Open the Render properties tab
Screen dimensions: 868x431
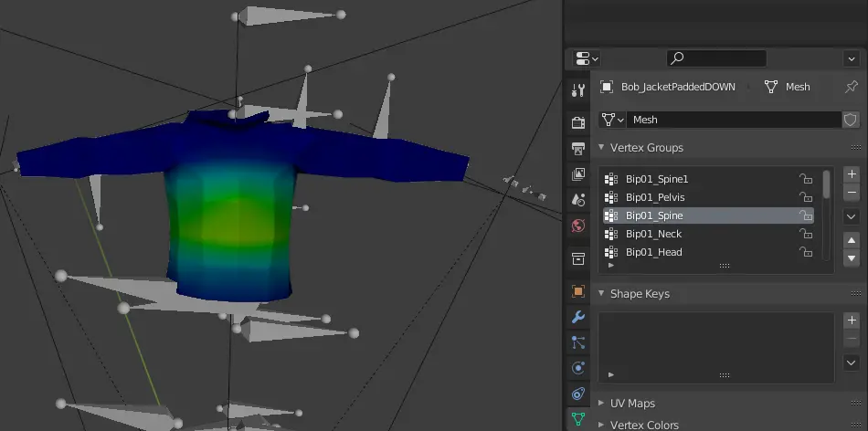click(x=578, y=122)
